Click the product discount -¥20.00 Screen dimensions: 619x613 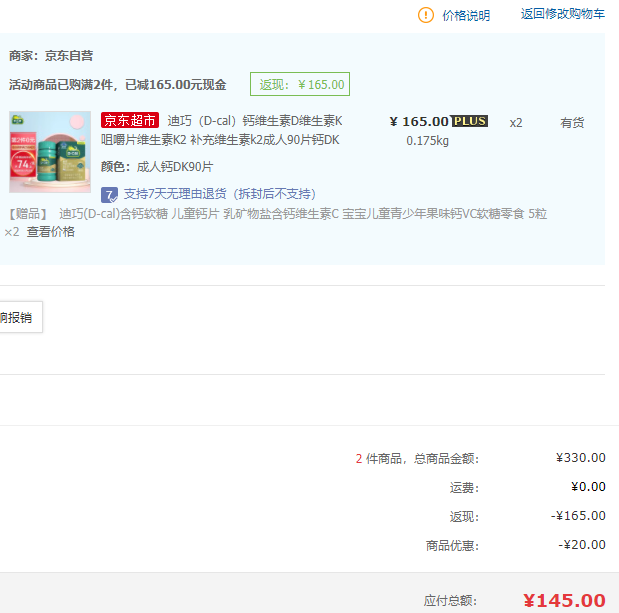582,545
